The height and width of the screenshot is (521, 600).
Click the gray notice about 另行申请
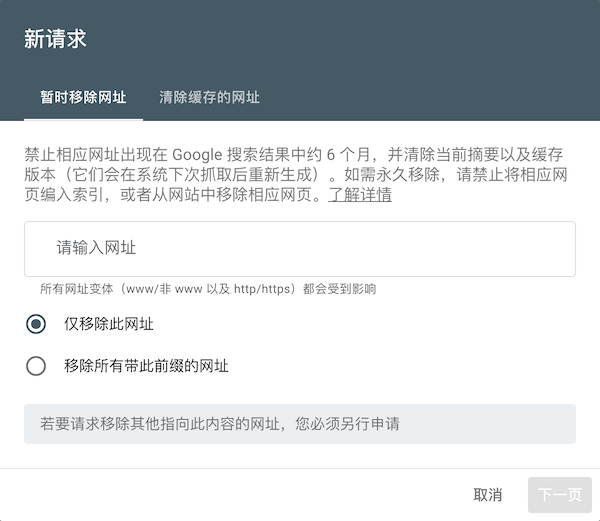[x=300, y=424]
